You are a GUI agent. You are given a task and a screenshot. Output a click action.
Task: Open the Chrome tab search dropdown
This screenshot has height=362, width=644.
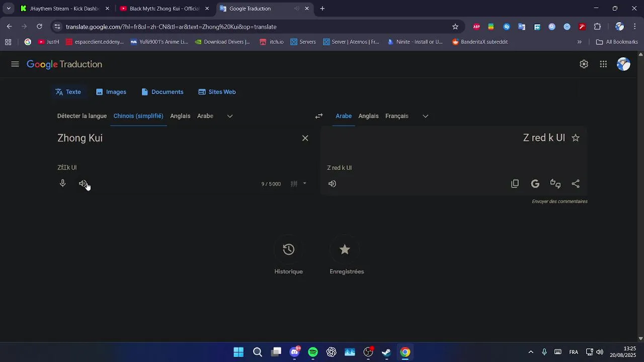(9, 9)
